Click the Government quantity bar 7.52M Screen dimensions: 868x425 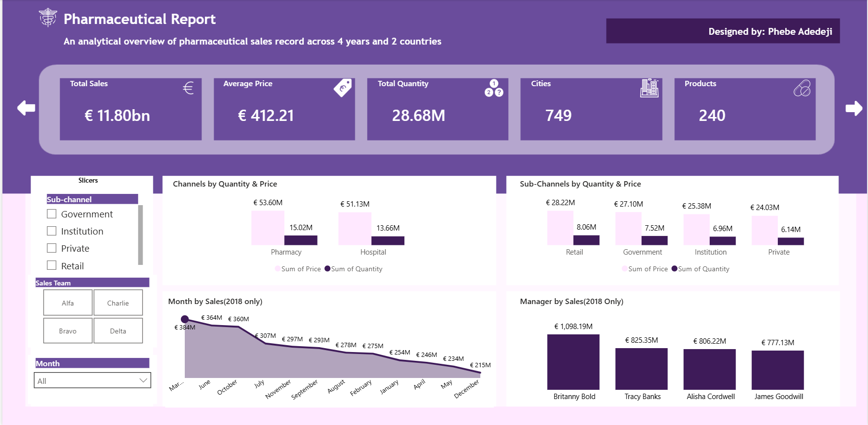(x=654, y=240)
